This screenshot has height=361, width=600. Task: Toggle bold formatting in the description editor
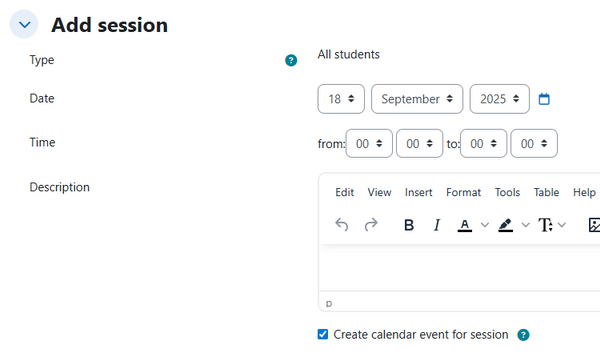tap(409, 225)
